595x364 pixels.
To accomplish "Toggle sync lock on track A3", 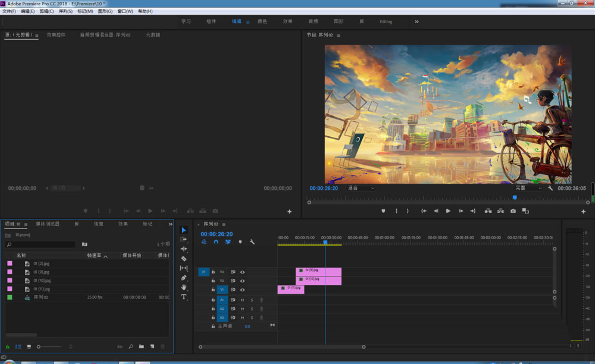I will tap(233, 318).
